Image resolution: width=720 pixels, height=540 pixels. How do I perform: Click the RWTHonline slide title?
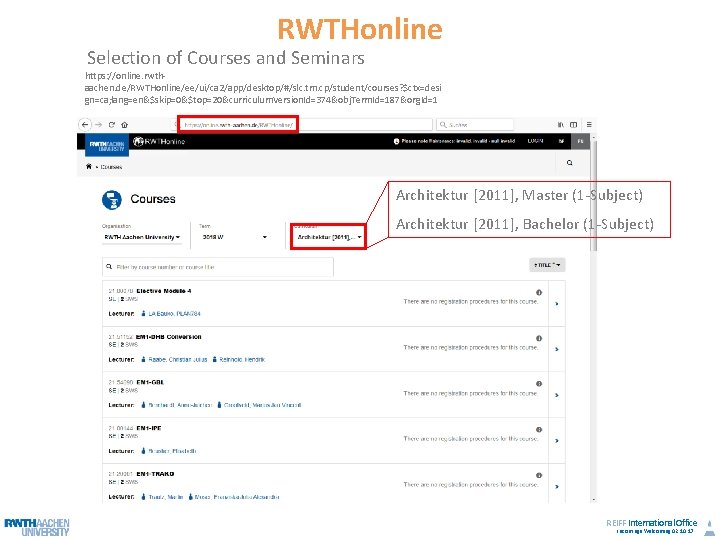(x=360, y=28)
